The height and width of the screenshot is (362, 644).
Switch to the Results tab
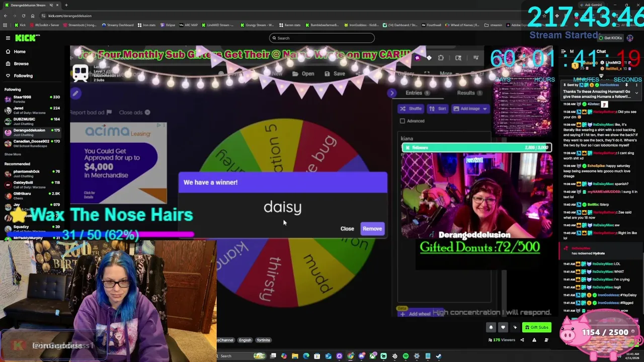point(468,93)
